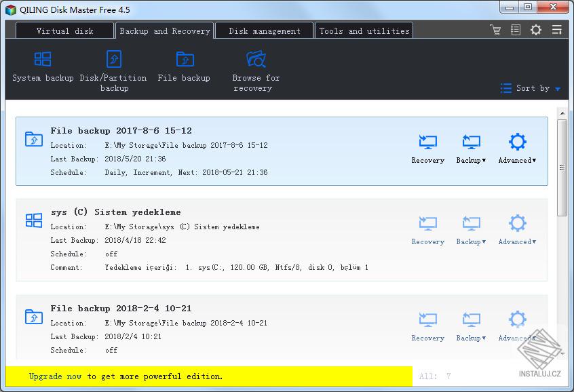Select title sys (C) Sistem yedekleme
574x392 pixels.
click(x=115, y=212)
